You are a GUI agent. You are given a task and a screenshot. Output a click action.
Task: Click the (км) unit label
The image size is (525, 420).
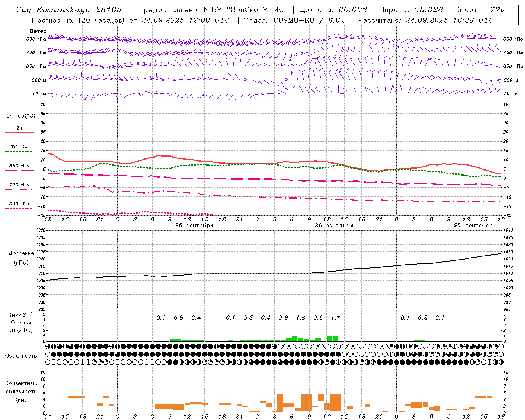[21, 399]
